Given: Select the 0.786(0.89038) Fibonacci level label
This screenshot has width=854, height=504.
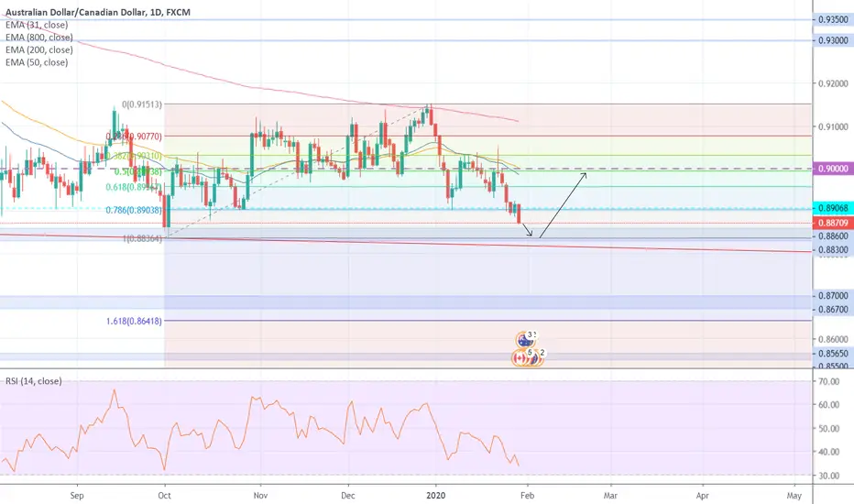Looking at the screenshot, I should 134,210.
